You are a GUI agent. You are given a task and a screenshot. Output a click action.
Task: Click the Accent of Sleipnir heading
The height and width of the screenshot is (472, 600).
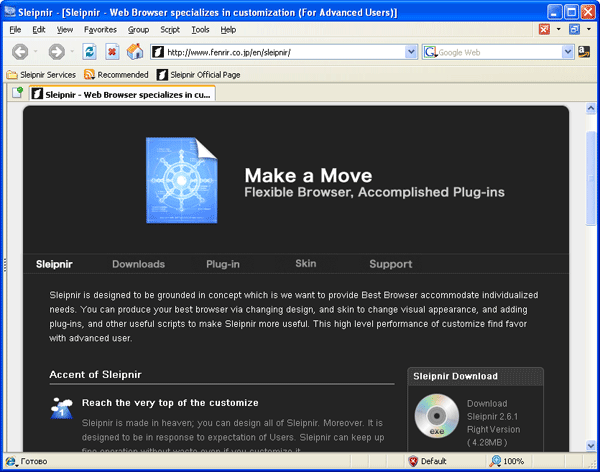click(95, 374)
